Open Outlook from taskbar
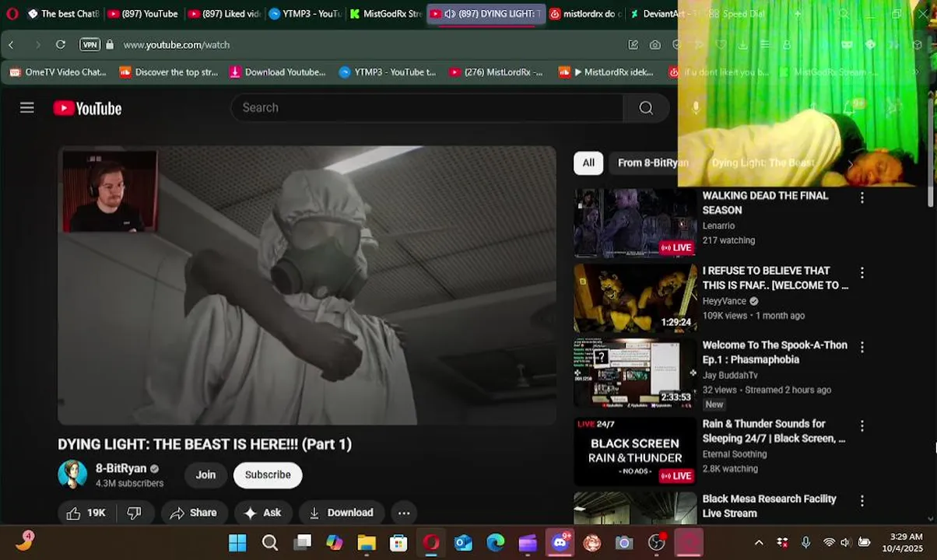The height and width of the screenshot is (560, 937). coord(463,542)
